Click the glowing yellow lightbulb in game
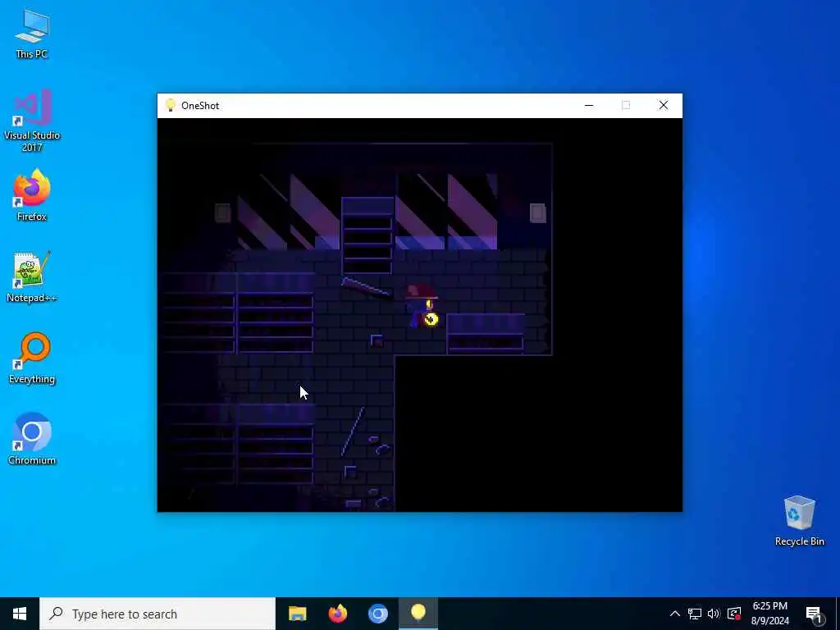 tap(431, 320)
